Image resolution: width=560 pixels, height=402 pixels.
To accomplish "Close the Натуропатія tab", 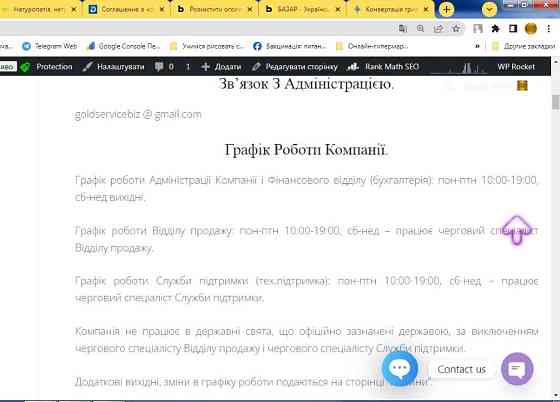I will pyautogui.click(x=74, y=10).
